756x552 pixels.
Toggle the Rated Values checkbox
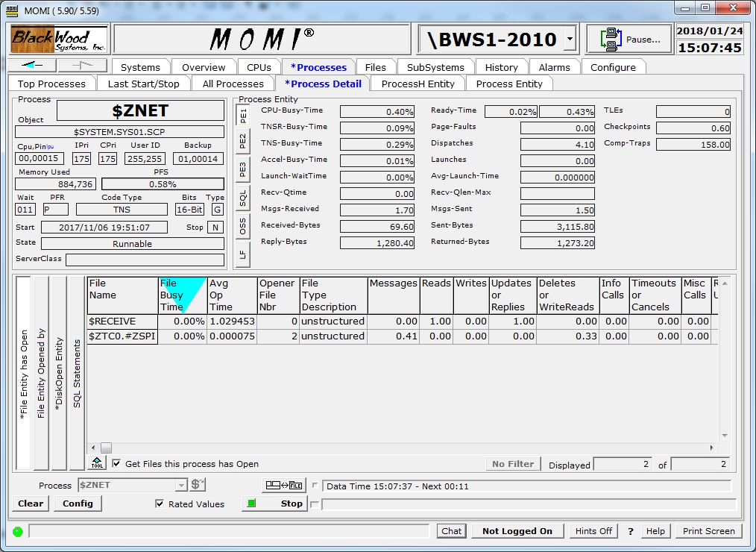pyautogui.click(x=160, y=504)
